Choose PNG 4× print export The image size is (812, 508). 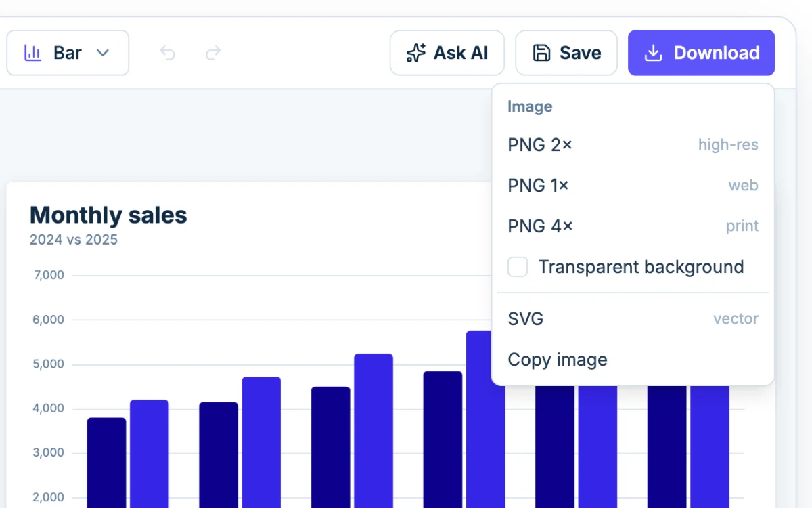[x=633, y=226]
